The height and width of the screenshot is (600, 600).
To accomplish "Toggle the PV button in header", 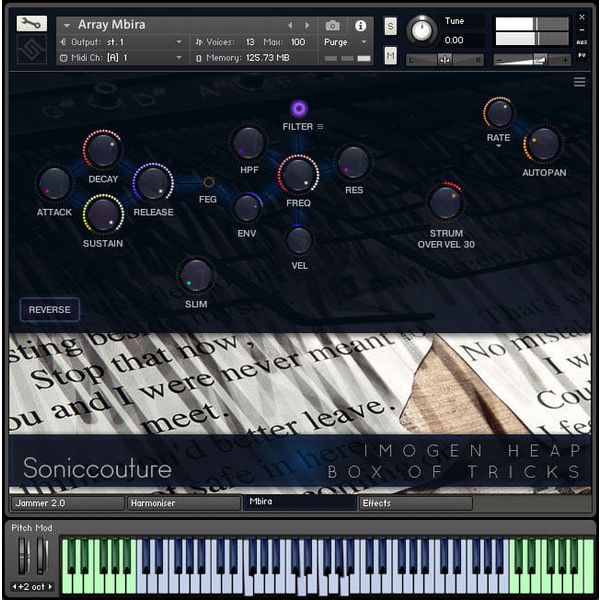I will click(x=582, y=55).
